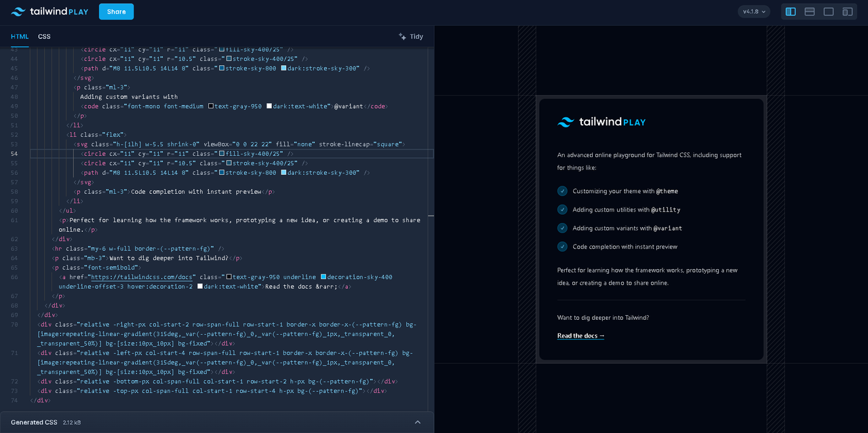This screenshot has height=433, width=868.
Task: Click 'An advanced online playground' paragraph in preview
Action: [x=650, y=161]
